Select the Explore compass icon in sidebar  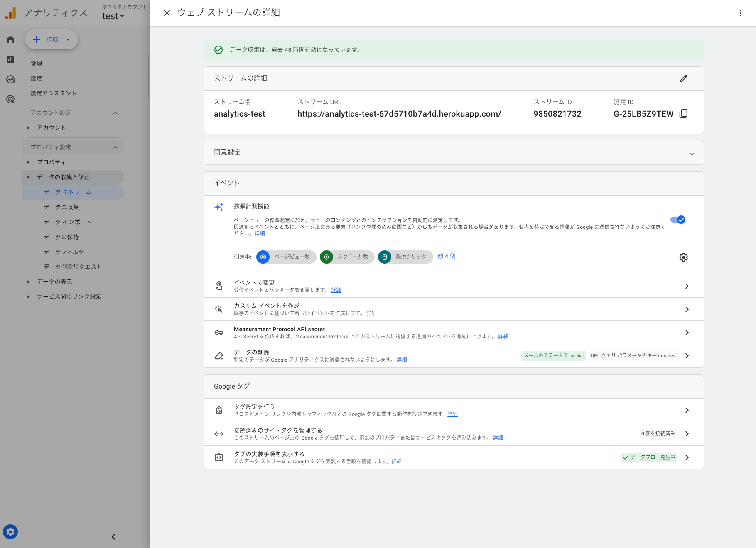10,79
